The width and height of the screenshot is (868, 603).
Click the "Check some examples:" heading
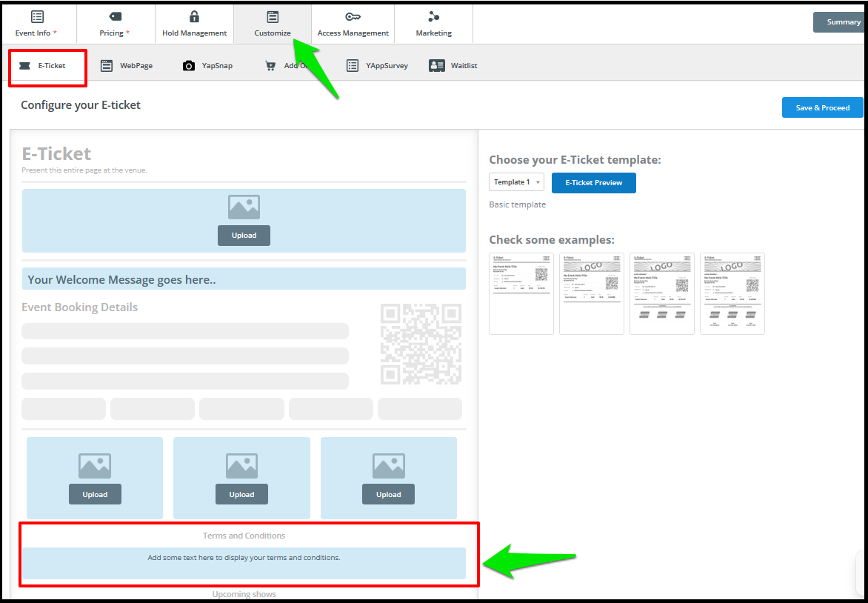pos(552,240)
